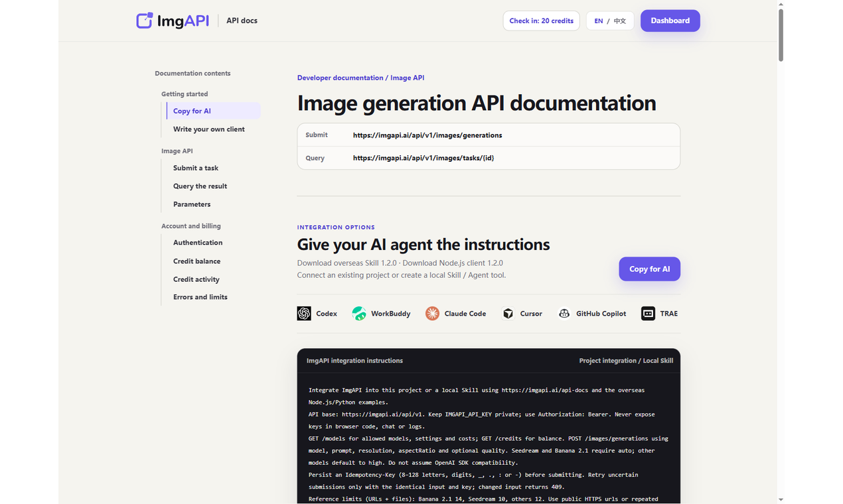Download overseas Skill 1.2.0
Viewport: 843px width, 504px height.
coord(346,263)
